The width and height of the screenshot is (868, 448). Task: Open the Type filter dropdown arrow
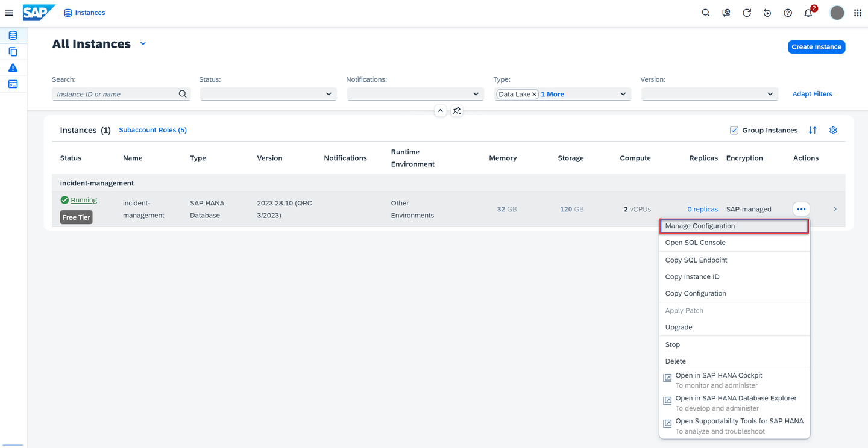(x=623, y=94)
